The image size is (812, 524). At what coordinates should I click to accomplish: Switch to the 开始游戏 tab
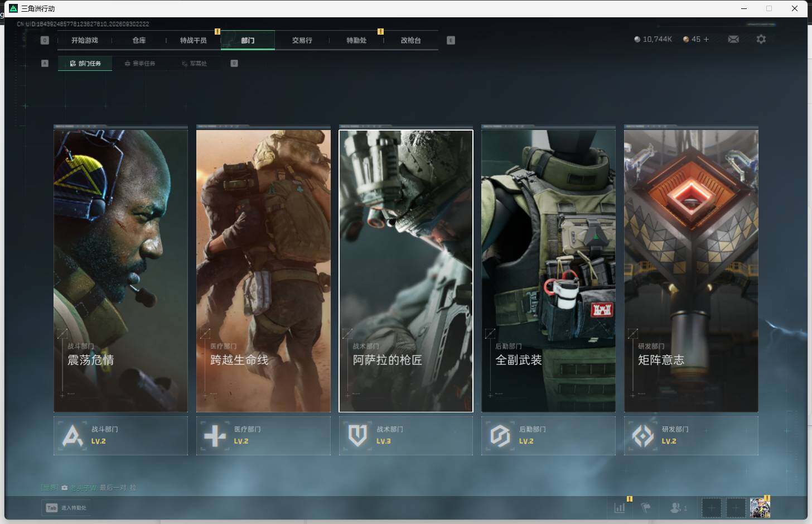click(85, 40)
